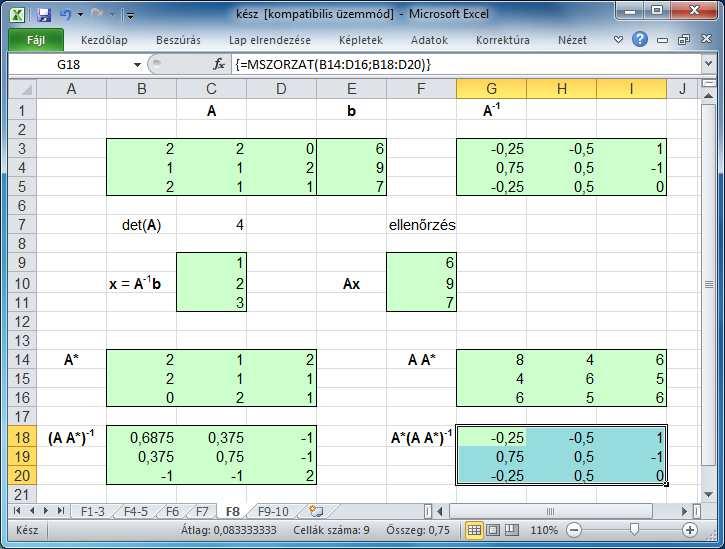
Task: Click the first sheet navigation arrow
Action: pyautogui.click(x=18, y=511)
